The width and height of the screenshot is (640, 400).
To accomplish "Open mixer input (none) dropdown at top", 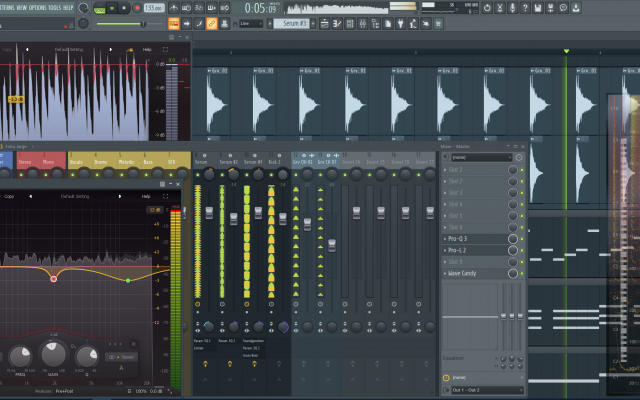I will click(482, 157).
